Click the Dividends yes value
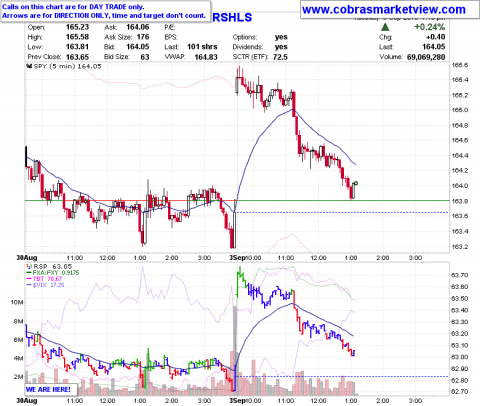 tap(281, 47)
